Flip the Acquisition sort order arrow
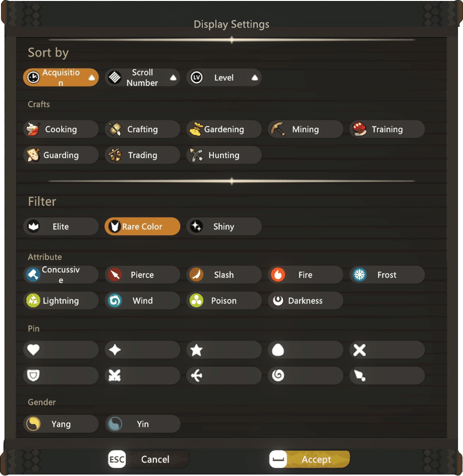Image resolution: width=463 pixels, height=476 pixels. [x=92, y=78]
